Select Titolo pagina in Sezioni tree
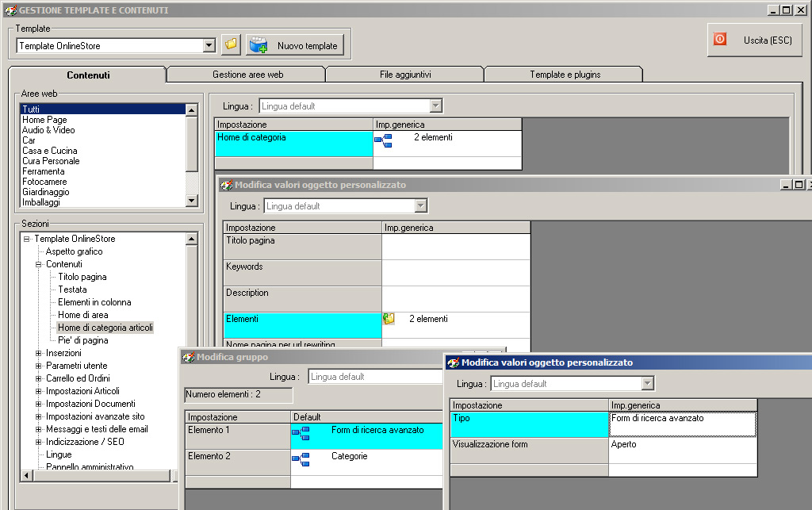 (82, 277)
